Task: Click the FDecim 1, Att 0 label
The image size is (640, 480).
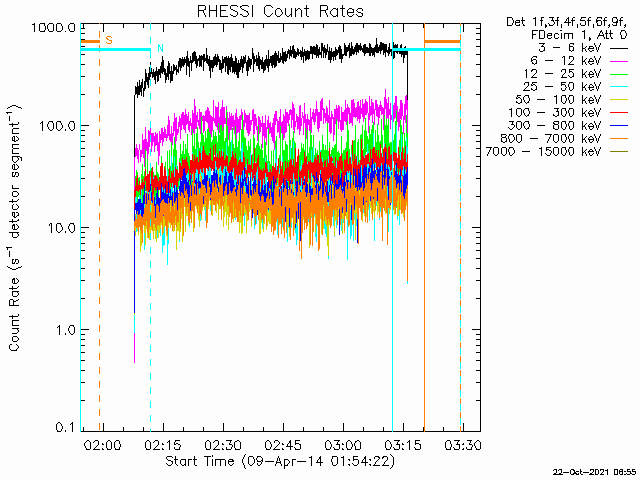Action: tap(579, 35)
